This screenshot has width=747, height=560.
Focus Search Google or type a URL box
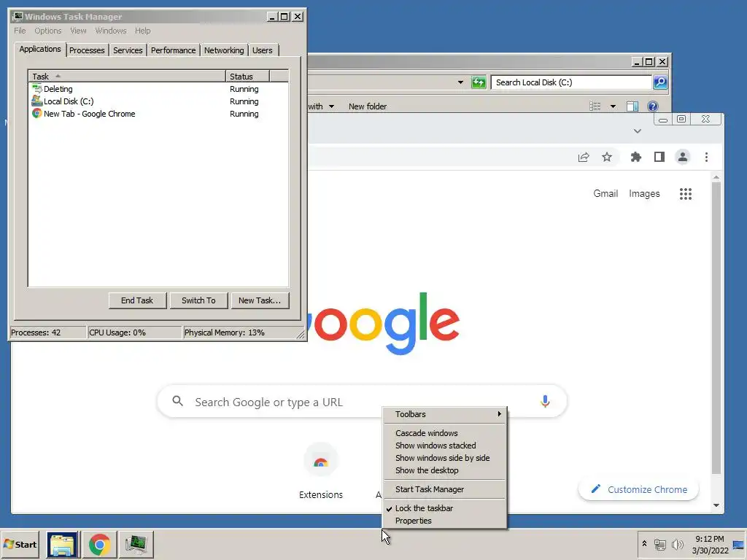point(362,402)
